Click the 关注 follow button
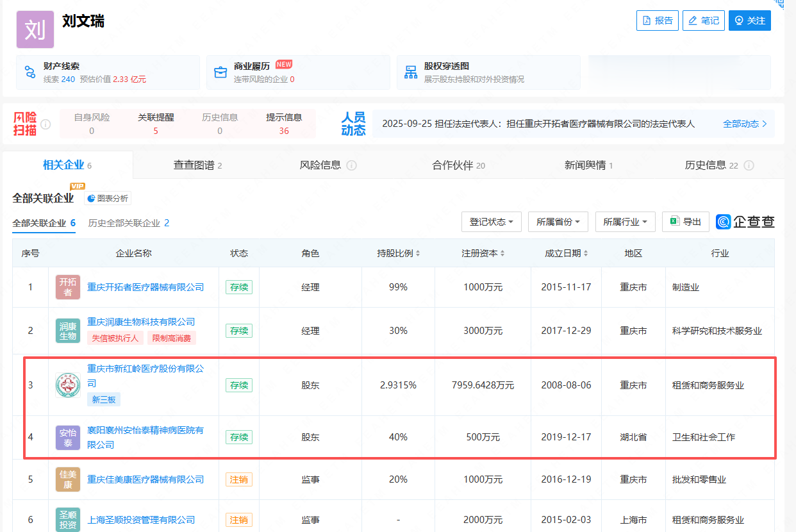Screen dimensions: 796x532 tap(749, 21)
